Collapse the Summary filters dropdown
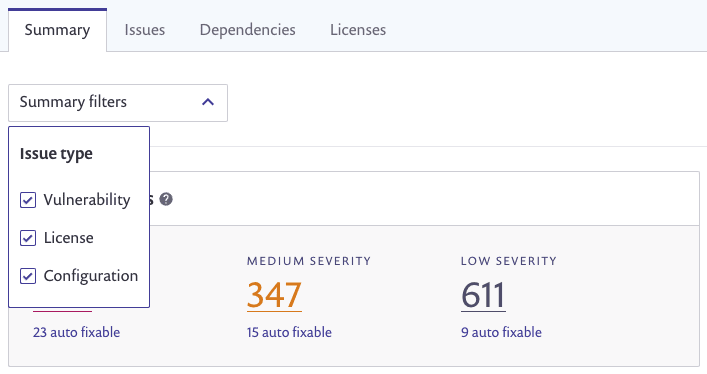The image size is (707, 374). (x=118, y=102)
